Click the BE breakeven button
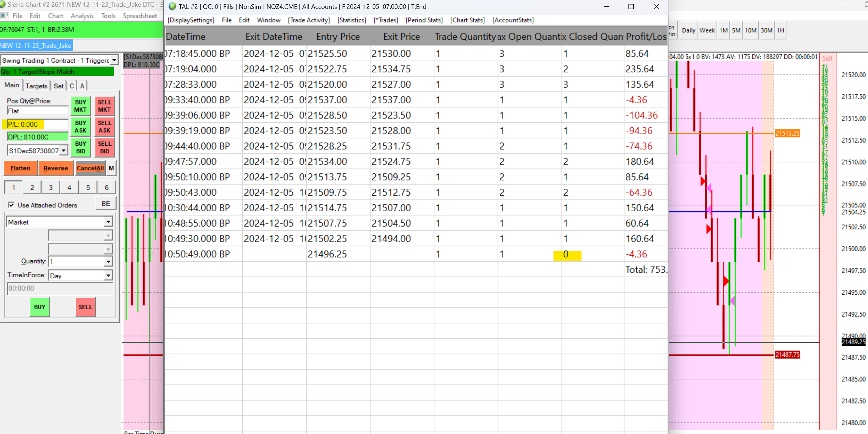The image size is (868, 434). pos(106,204)
